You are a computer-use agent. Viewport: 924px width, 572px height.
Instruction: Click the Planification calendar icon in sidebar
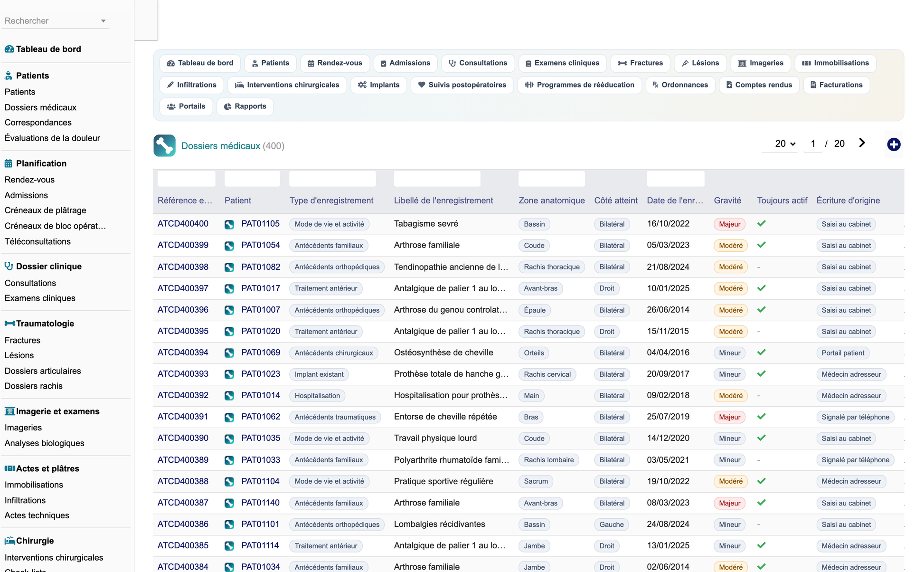(x=9, y=163)
